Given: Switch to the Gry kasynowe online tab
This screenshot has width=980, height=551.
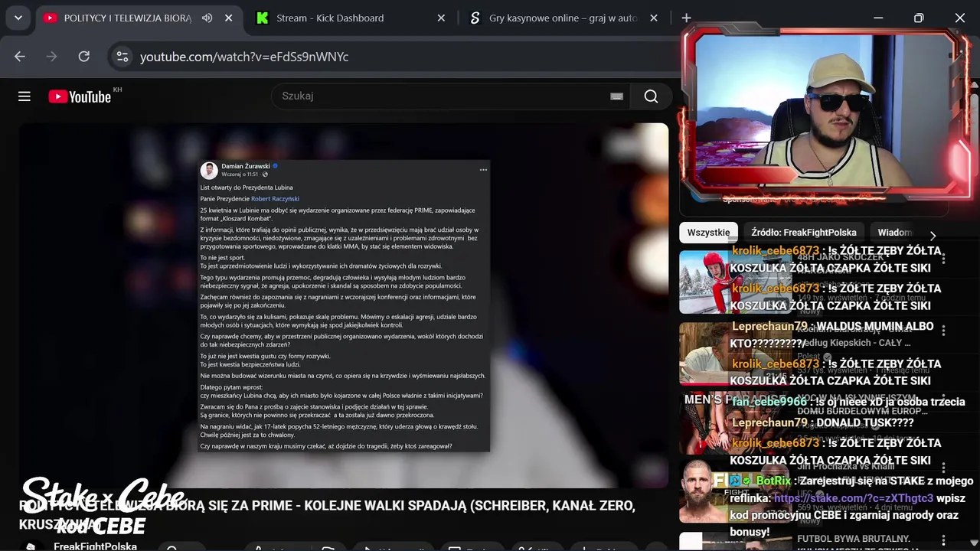Looking at the screenshot, I should (563, 18).
